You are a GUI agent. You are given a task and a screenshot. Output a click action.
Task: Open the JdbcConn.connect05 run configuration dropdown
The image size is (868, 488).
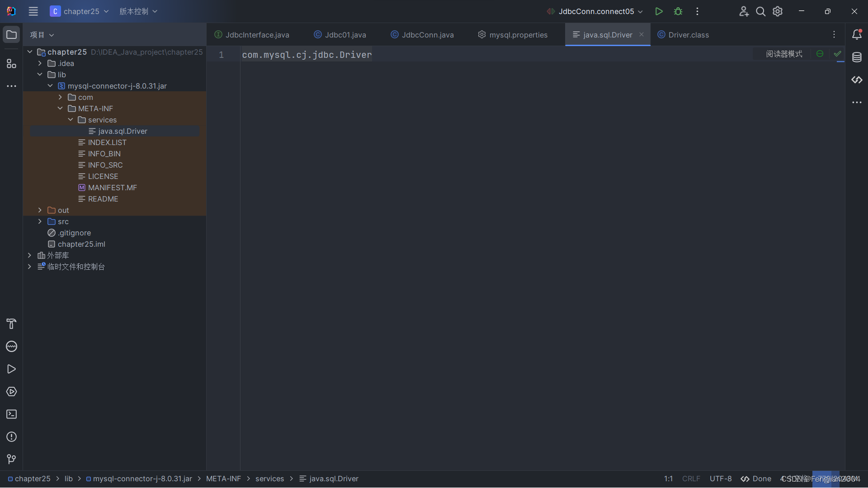point(597,11)
